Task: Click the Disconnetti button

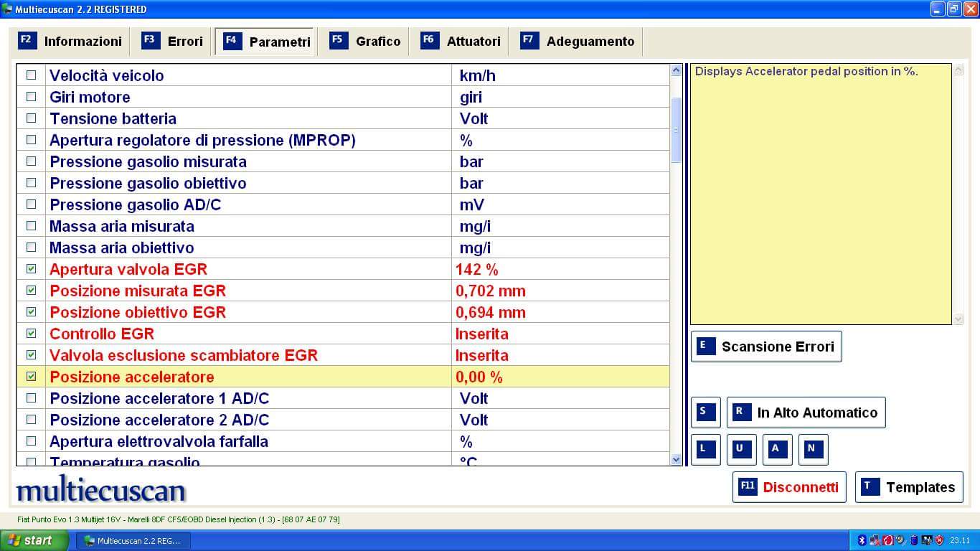Action: (x=789, y=487)
